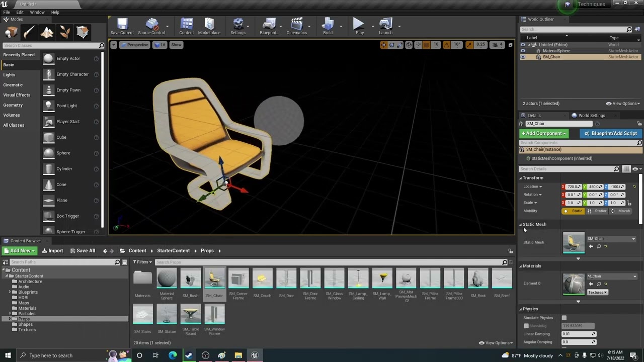Toggle visibility of MaterialSphere in outliner
Image resolution: width=644 pixels, height=362 pixels.
coord(523,51)
